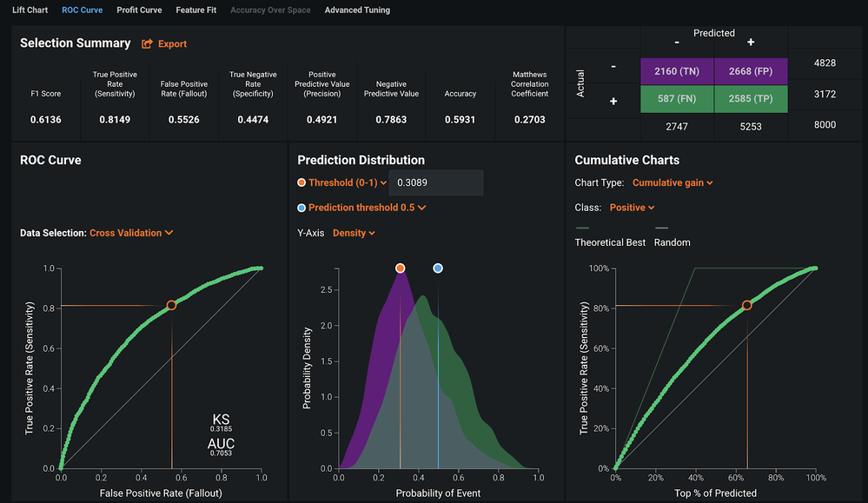
Task: Click the Prediction Distribution heading
Action: point(361,160)
